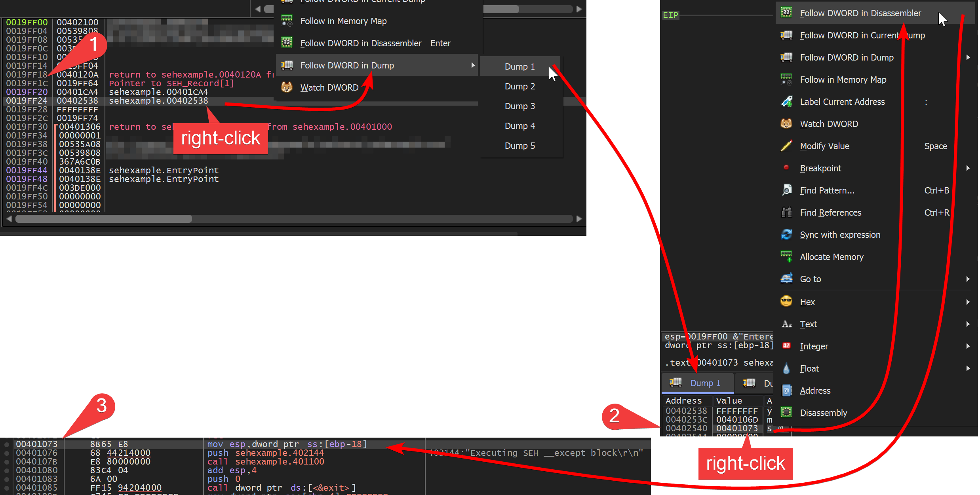Toggle the breakpoint dot at address 00401085

pos(7,488)
